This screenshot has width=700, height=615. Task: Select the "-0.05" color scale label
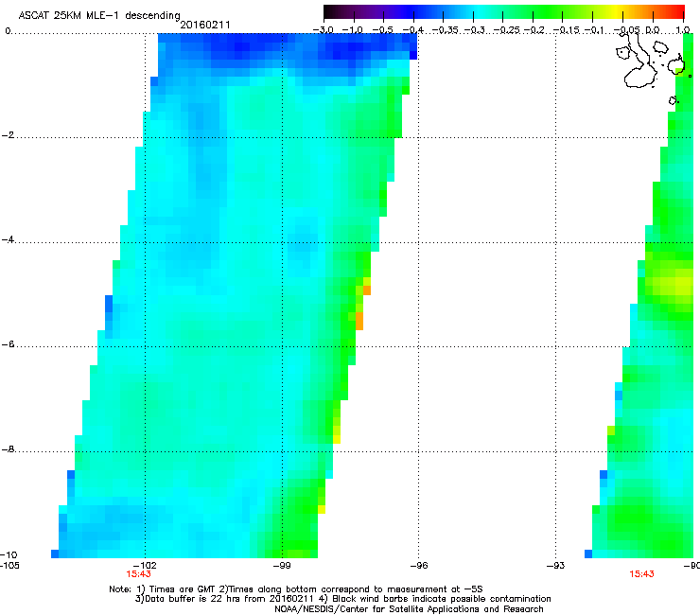626,30
